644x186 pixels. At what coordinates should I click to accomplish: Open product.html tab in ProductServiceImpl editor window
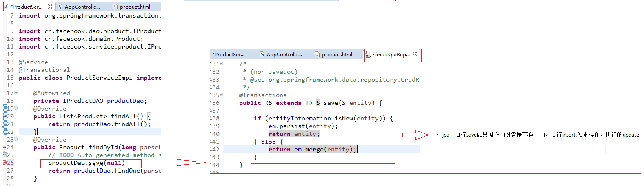[132, 7]
